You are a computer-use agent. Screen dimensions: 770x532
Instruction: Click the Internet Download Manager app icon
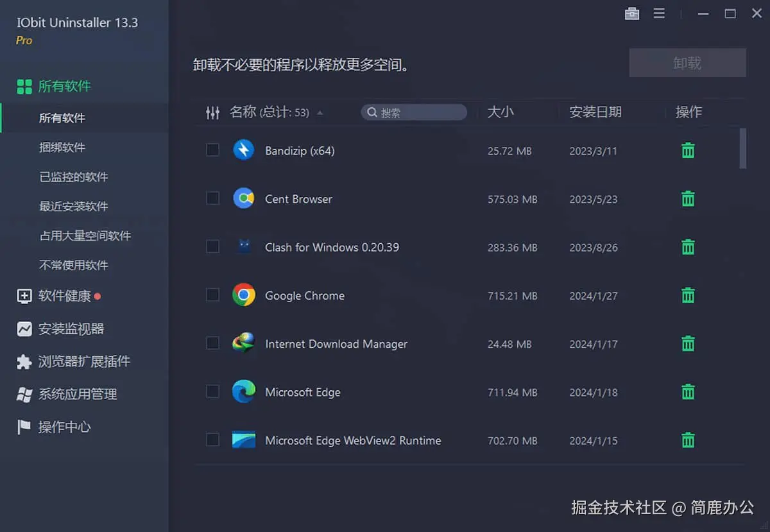click(244, 343)
